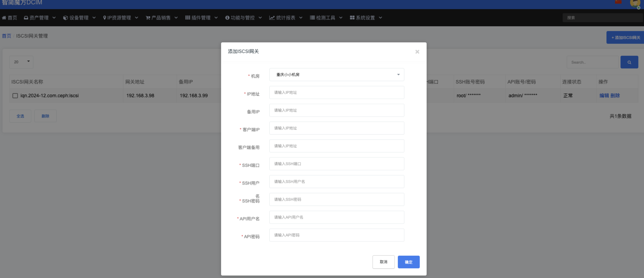Expand the 产品销售 menu chevron
644x278 pixels.
tap(176, 18)
